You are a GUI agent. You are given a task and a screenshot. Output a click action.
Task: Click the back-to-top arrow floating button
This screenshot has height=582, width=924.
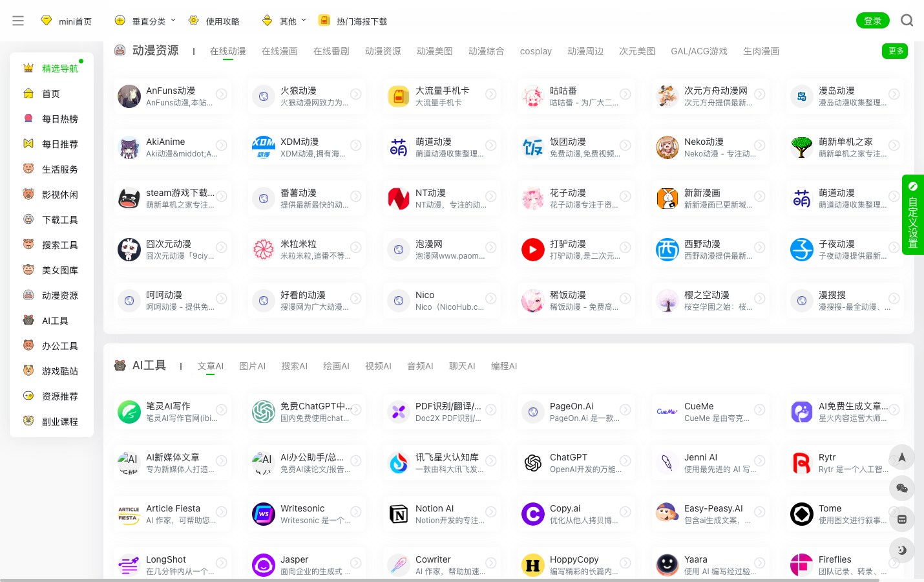coord(902,457)
